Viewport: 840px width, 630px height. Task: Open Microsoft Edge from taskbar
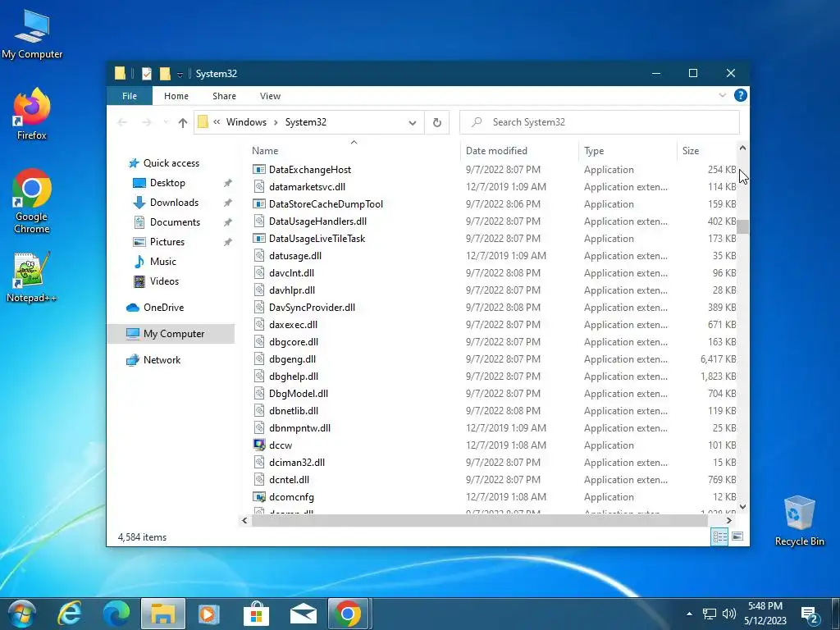tap(116, 614)
